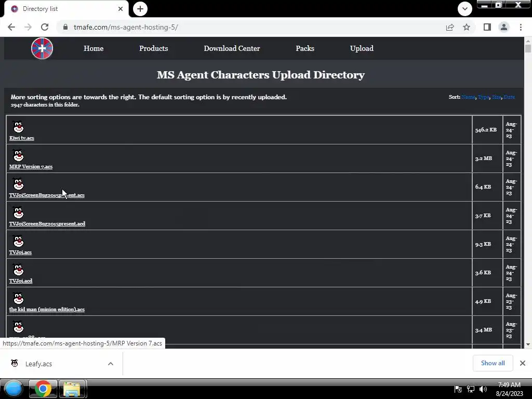Screen dimensions: 532x399
Task: Click the agent icon above TVJojScreenBug2015present.acs
Action: 18,183
